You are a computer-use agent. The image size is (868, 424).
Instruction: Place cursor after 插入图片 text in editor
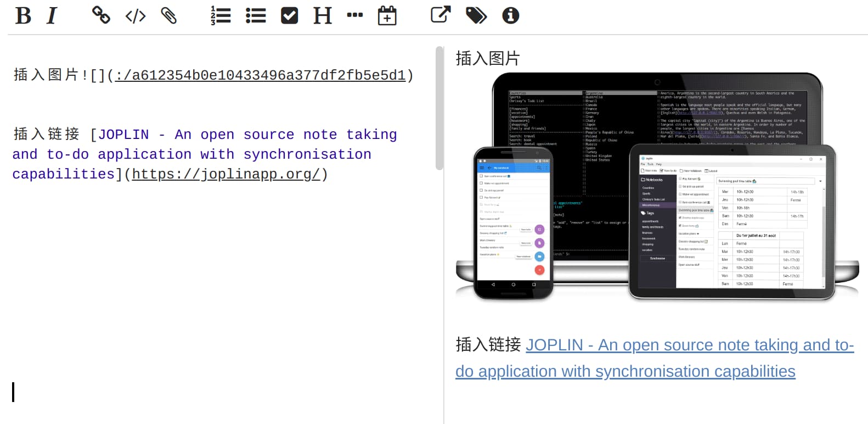[80, 75]
